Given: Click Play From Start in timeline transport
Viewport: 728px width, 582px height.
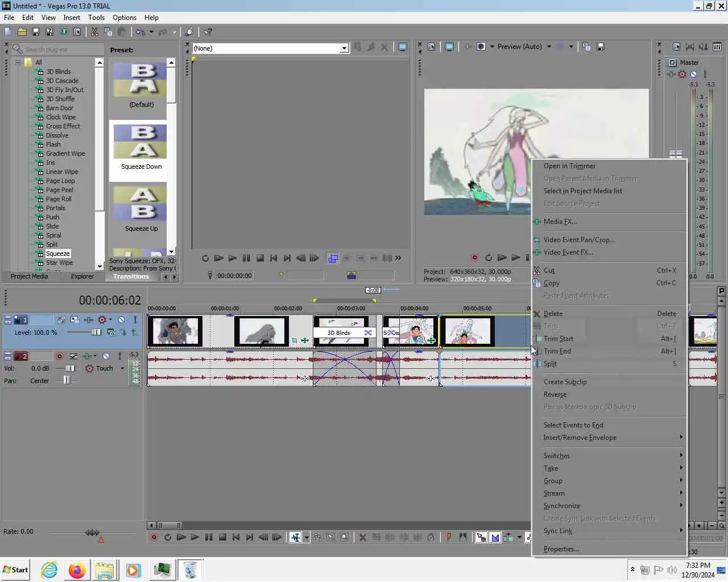Looking at the screenshot, I should 181,537.
